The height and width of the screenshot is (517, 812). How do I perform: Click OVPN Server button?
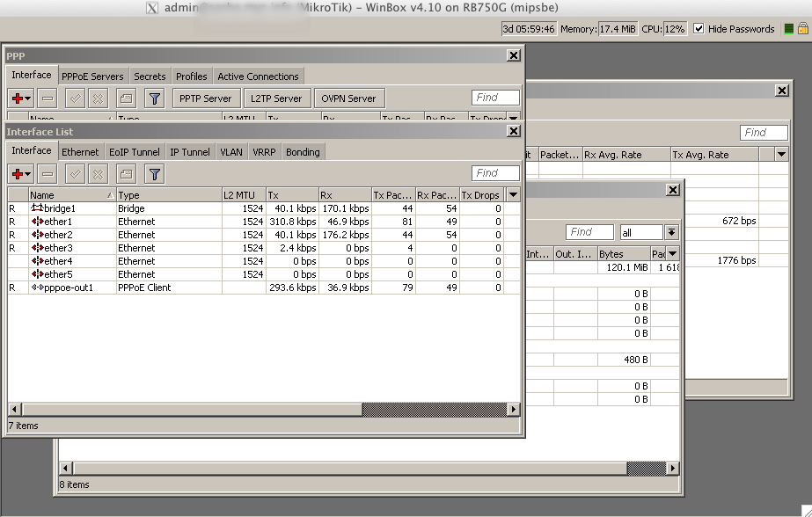[x=348, y=98]
